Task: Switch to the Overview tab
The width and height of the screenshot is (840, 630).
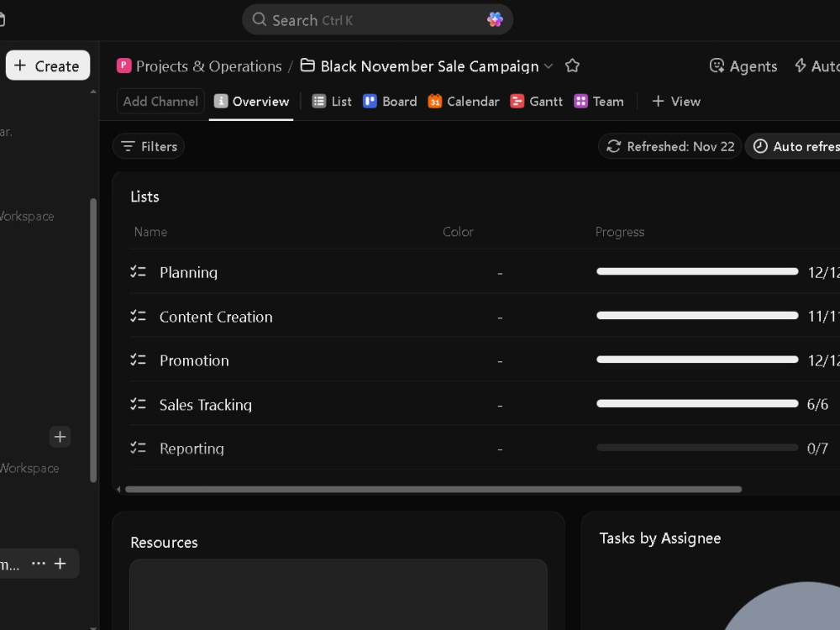Action: tap(251, 102)
